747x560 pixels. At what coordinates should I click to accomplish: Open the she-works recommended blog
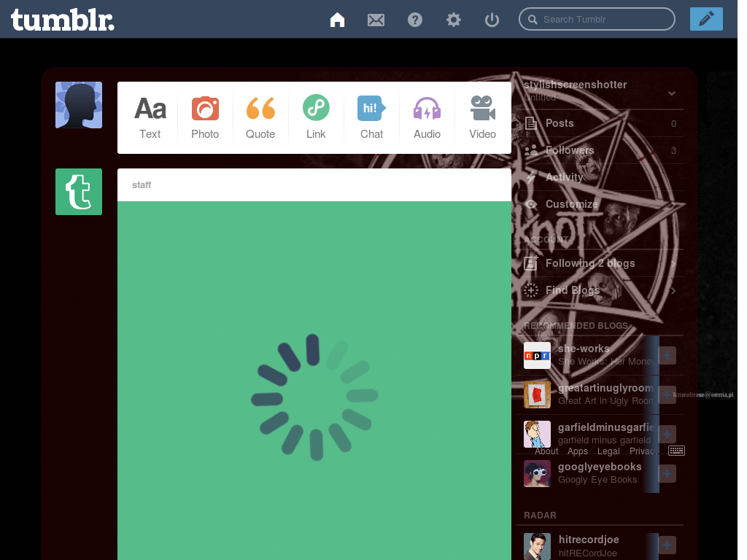pyautogui.click(x=584, y=349)
